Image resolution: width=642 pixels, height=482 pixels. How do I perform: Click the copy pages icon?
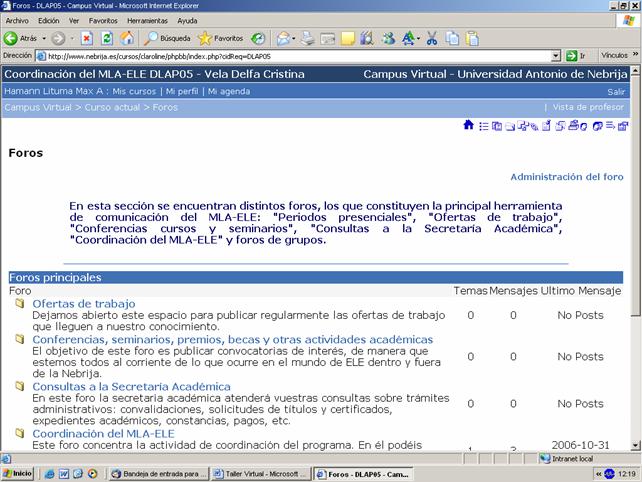(x=452, y=39)
